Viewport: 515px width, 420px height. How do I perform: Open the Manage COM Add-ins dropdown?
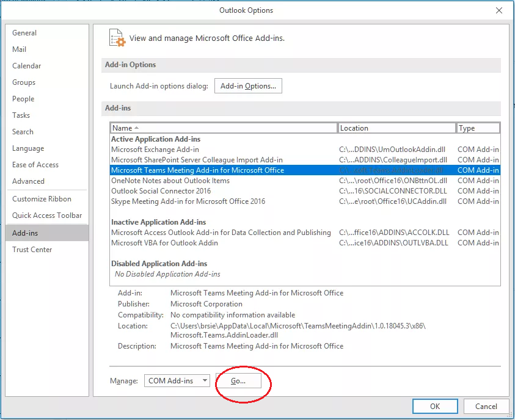tap(177, 381)
